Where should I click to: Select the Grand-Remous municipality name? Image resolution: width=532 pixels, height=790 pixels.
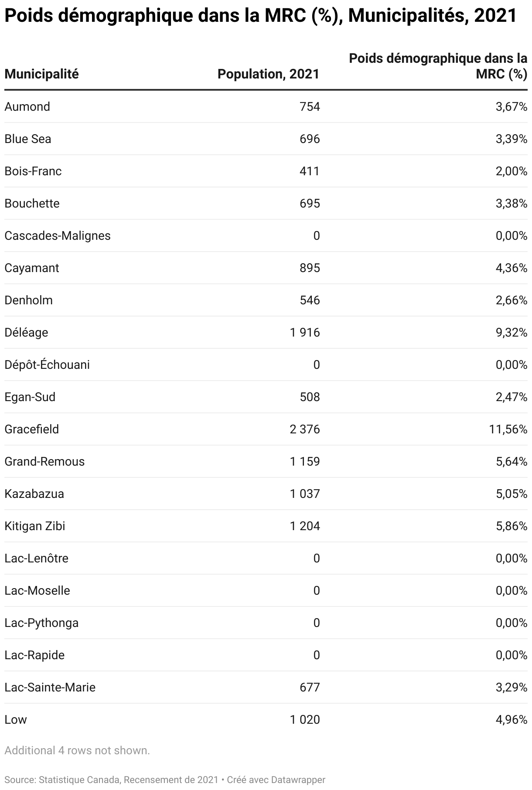tap(44, 462)
